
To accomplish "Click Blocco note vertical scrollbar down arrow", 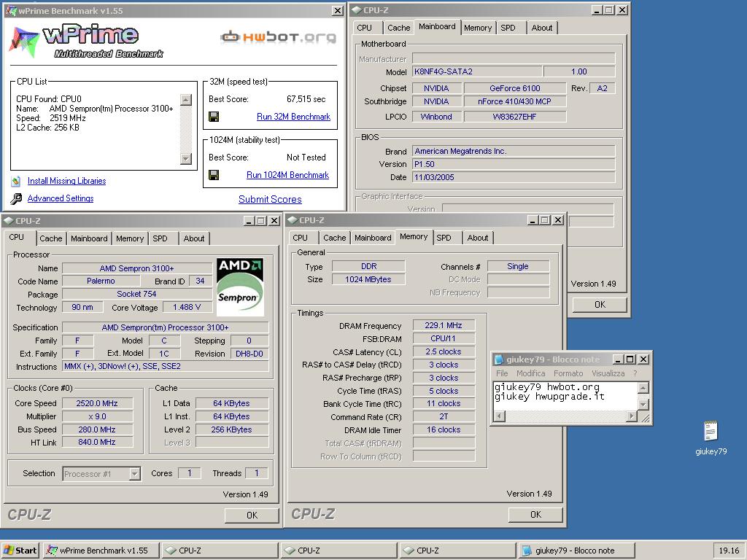I will pos(643,405).
